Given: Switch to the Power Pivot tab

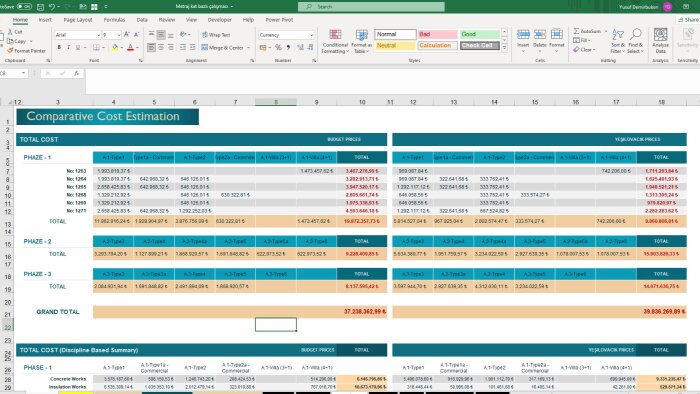Looking at the screenshot, I should tap(279, 20).
